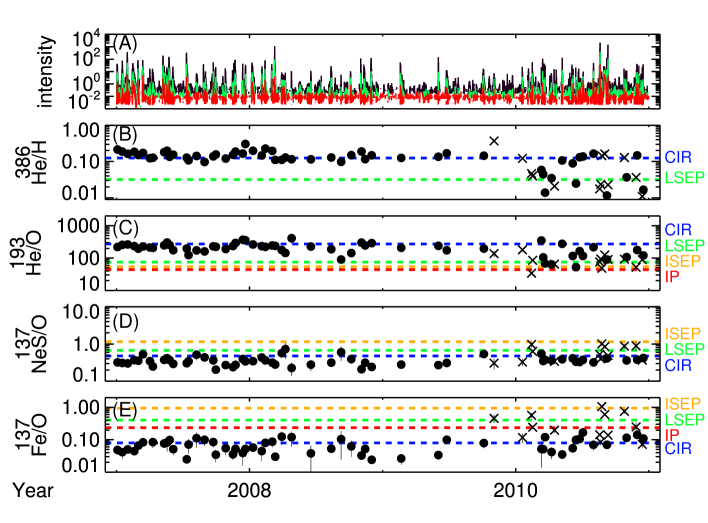The image size is (708, 523).
Task: Select the 'intensity' y-axis title
Action: point(46,72)
